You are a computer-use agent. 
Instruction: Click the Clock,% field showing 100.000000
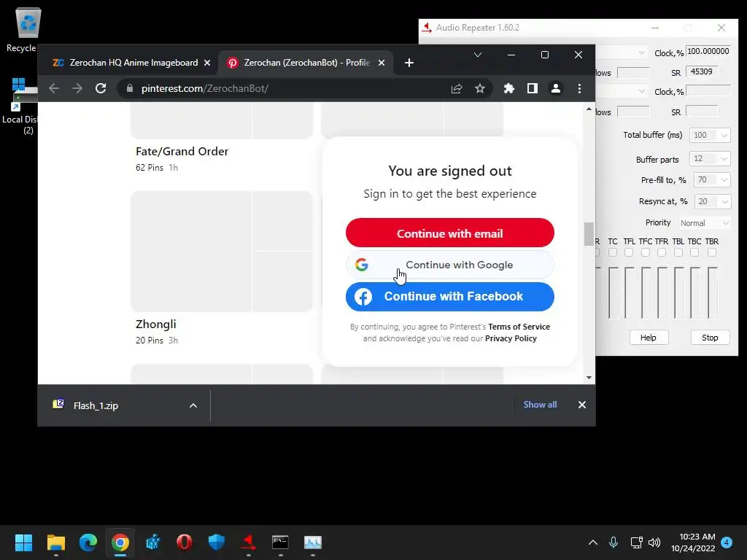tap(708, 52)
